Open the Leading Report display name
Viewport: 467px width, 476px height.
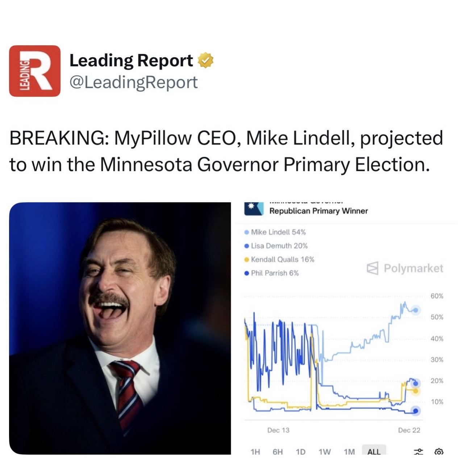[131, 60]
